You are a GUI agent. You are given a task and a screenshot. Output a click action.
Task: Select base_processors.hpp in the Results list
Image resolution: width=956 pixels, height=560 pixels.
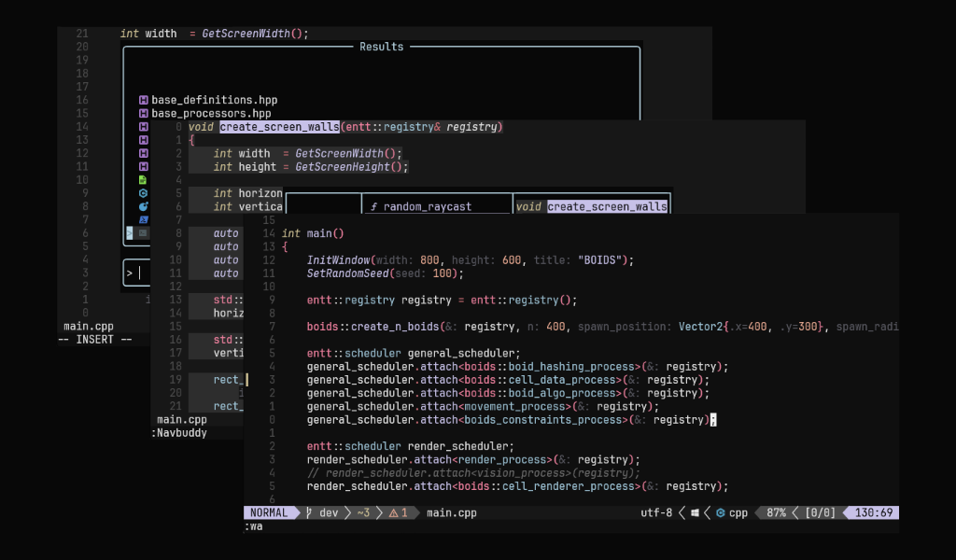(211, 113)
